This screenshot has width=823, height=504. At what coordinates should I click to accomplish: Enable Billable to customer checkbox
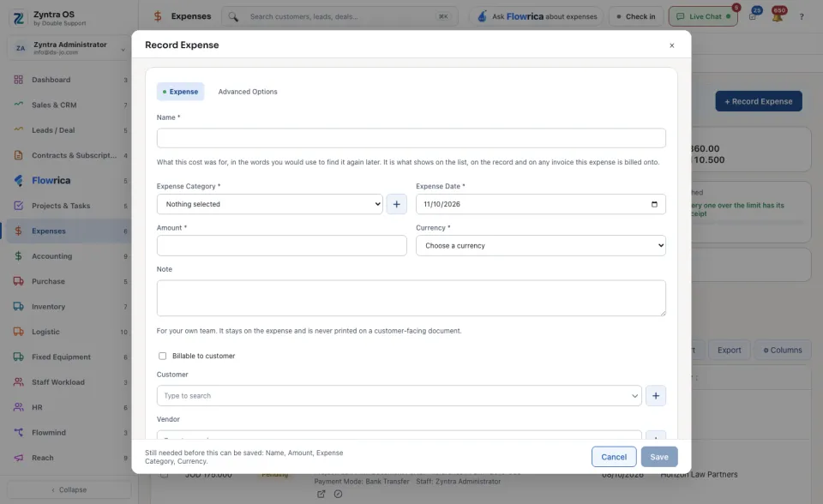coord(163,356)
